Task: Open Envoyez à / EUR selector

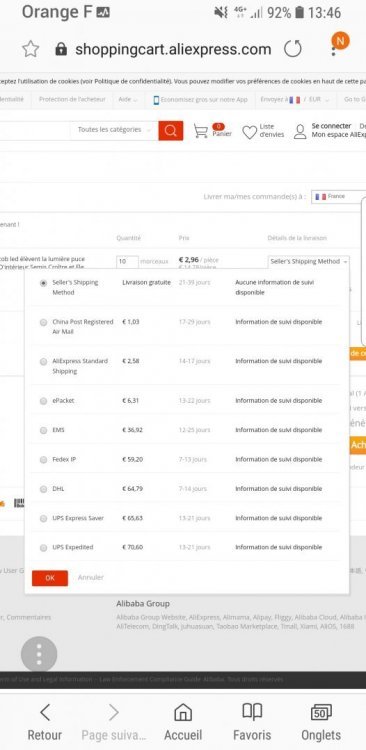Action: (x=295, y=99)
